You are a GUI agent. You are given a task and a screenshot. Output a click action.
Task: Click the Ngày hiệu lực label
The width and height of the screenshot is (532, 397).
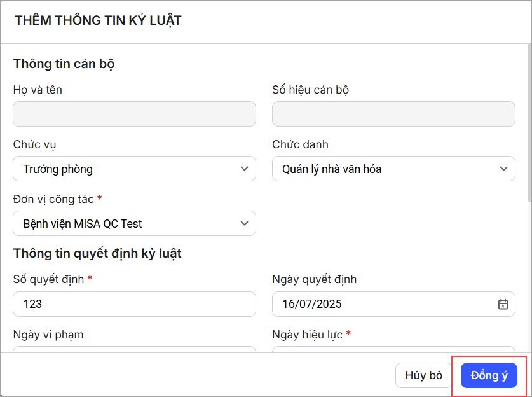pos(308,334)
